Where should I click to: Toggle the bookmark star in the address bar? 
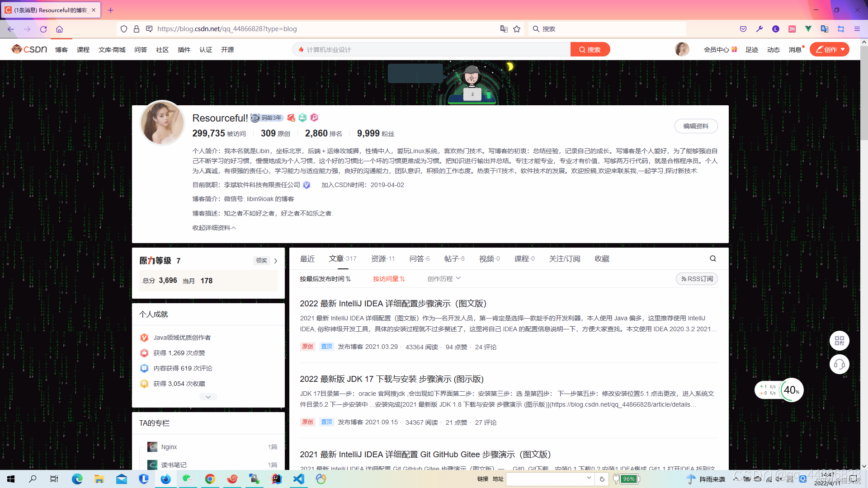pos(516,28)
